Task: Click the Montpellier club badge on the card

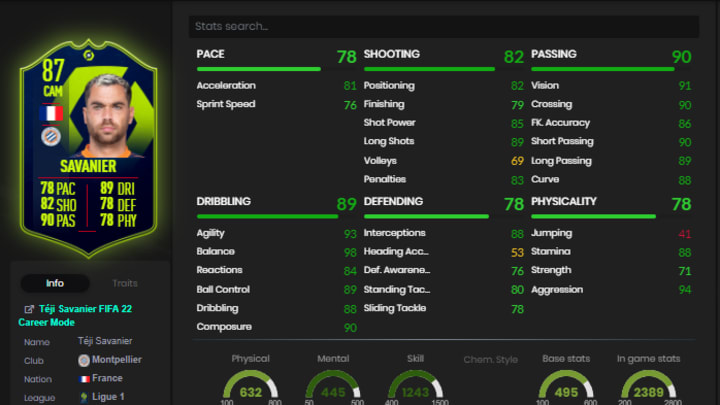Action: [x=51, y=136]
